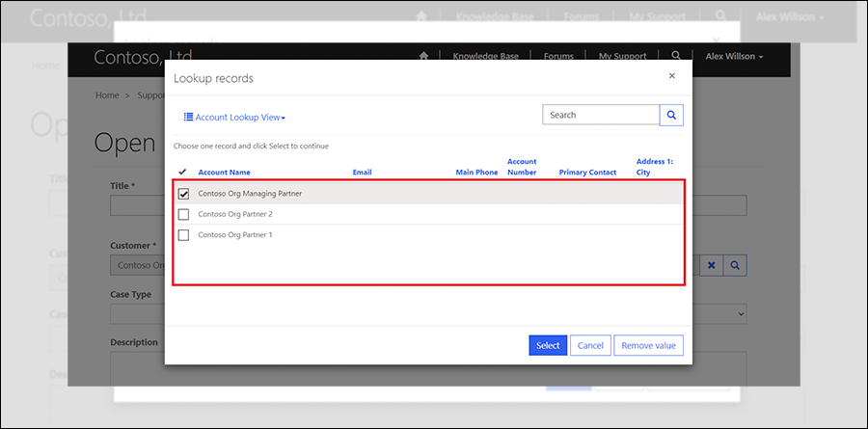
Task: Sort by Account Number column header
Action: (x=522, y=167)
